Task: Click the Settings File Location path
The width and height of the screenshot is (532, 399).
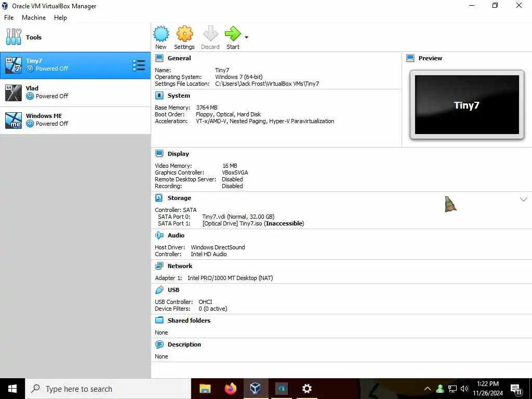Action: (x=267, y=84)
